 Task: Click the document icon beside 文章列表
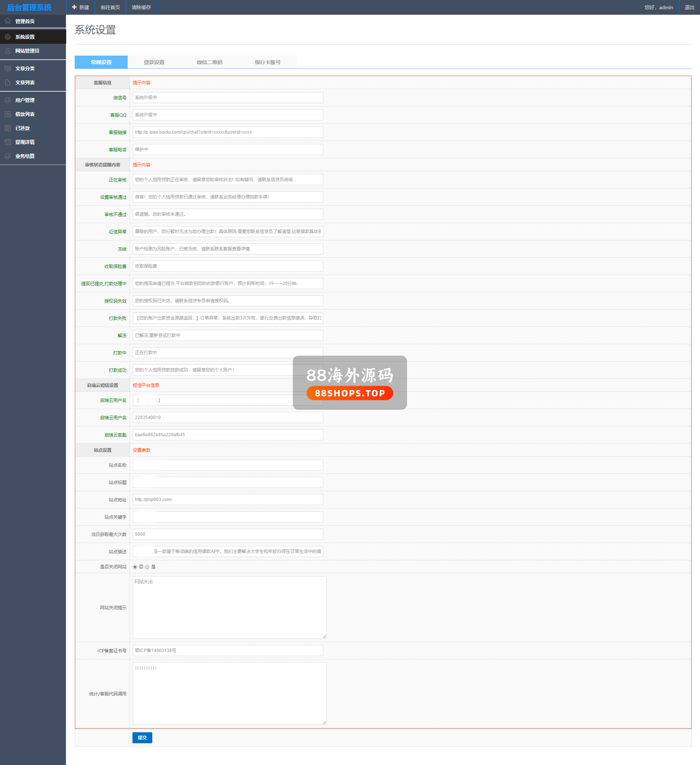pos(8,82)
